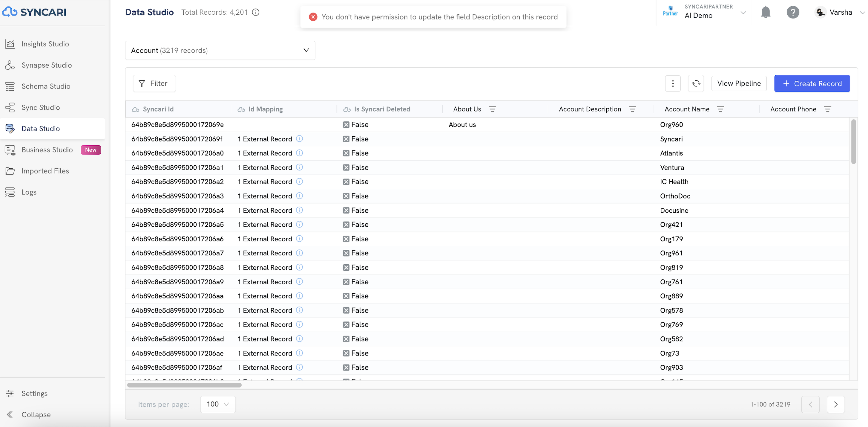
Task: Dismiss the red error icon notification
Action: coord(313,17)
